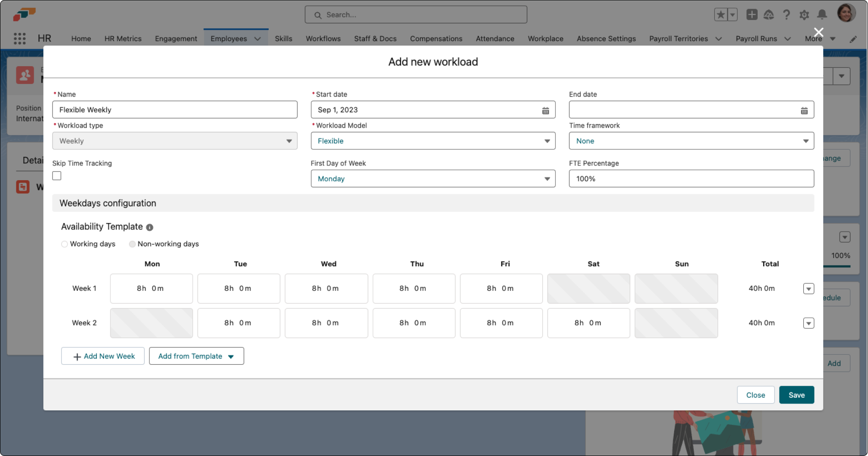868x456 pixels.
Task: Open the notifications bell
Action: coord(821,15)
